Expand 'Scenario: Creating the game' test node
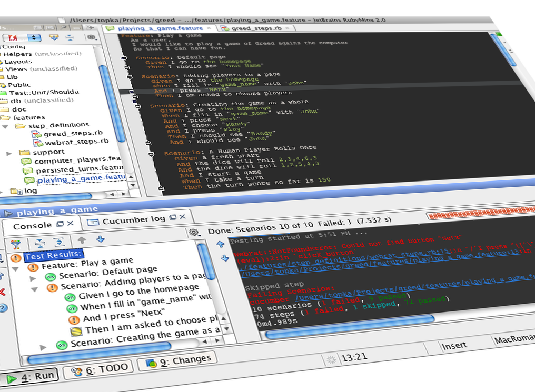Image resolution: width=535 pixels, height=392 pixels. click(43, 348)
